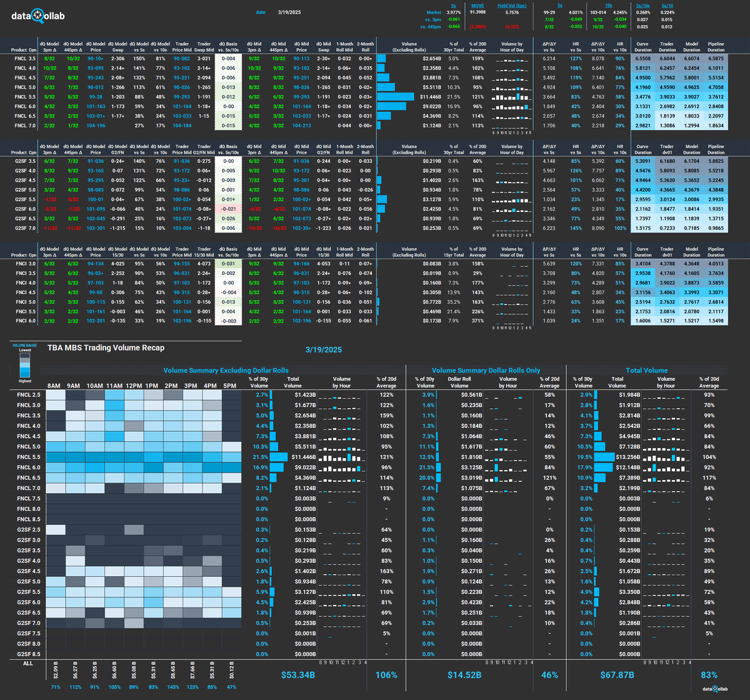Open the MOVE header link
The height and width of the screenshot is (700, 750).
click(x=477, y=4)
